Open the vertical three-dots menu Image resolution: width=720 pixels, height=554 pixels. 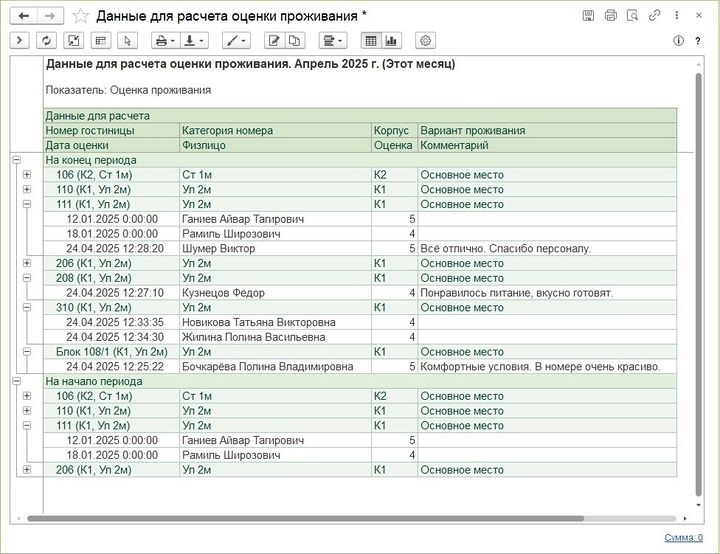click(x=676, y=16)
